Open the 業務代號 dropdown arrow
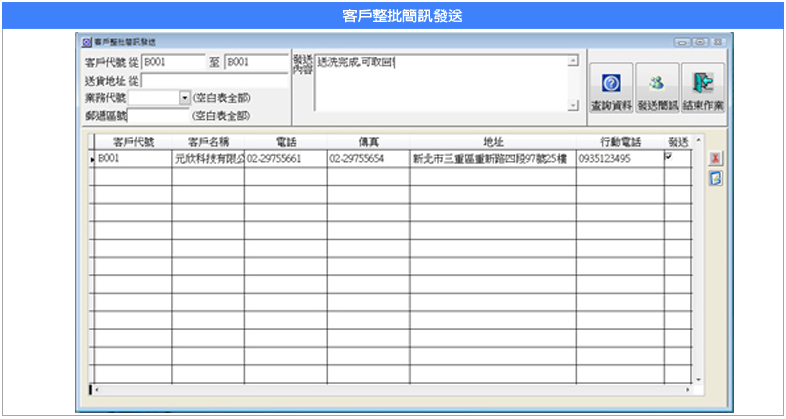This screenshot has width=786, height=419. tap(184, 97)
